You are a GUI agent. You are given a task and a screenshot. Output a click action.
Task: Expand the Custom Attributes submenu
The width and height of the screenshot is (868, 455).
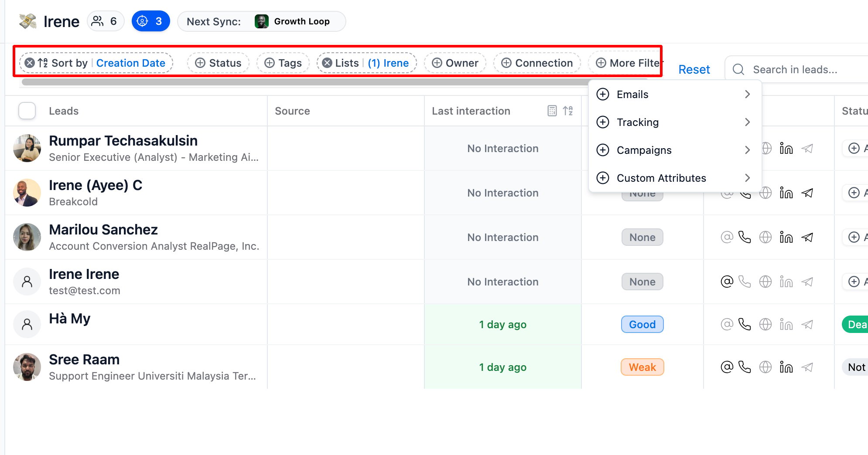[675, 178]
